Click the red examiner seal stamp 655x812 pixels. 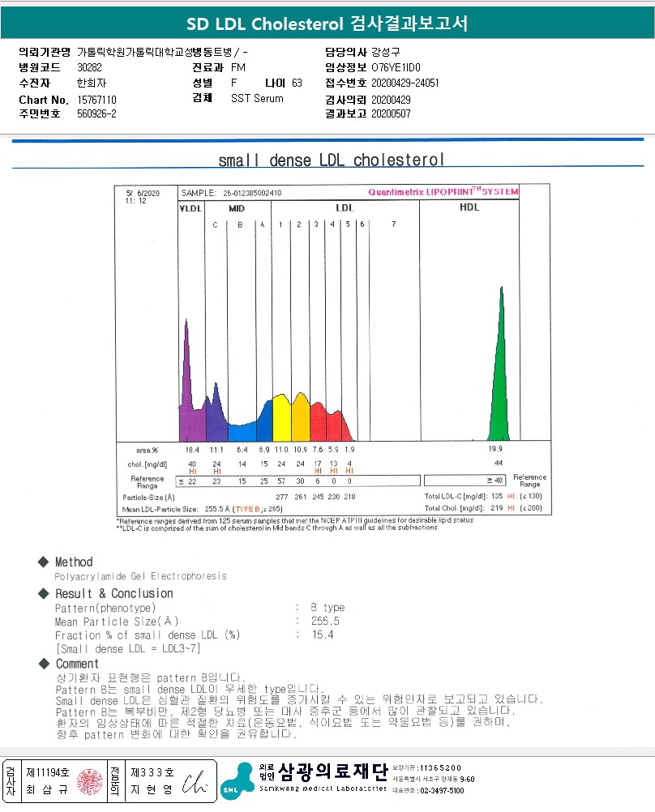90,781
